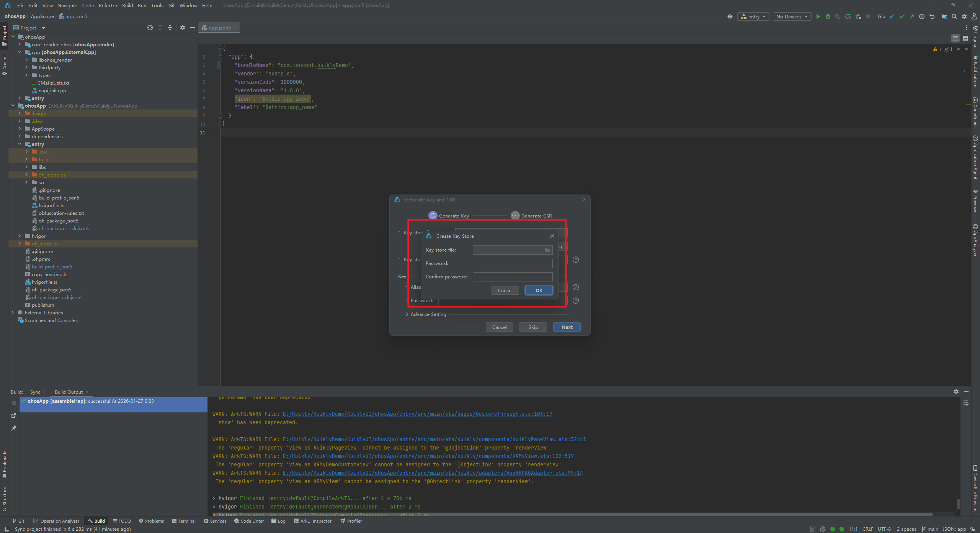Click the folder browse icon in Key store file field
The image size is (980, 533).
547,250
